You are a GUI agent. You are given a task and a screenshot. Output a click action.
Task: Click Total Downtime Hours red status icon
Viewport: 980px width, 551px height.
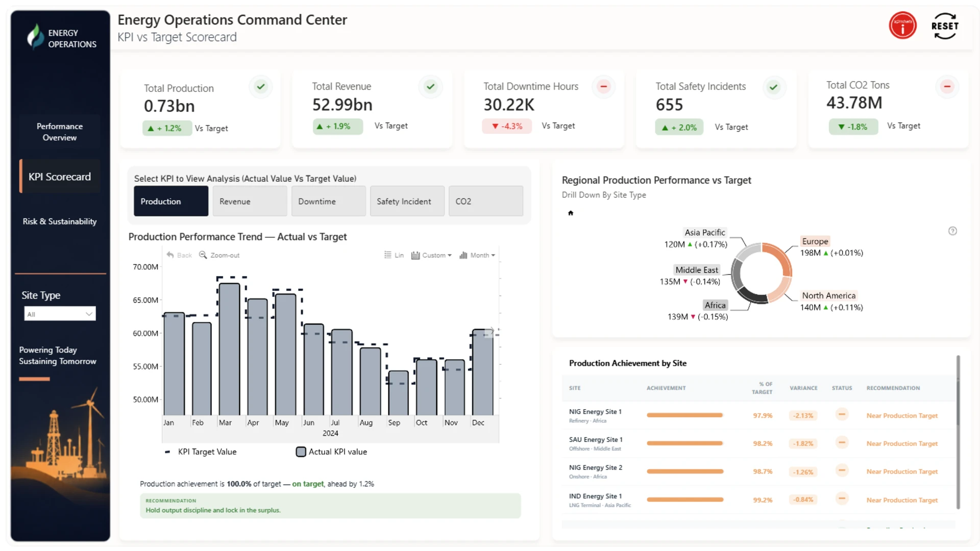pos(603,87)
